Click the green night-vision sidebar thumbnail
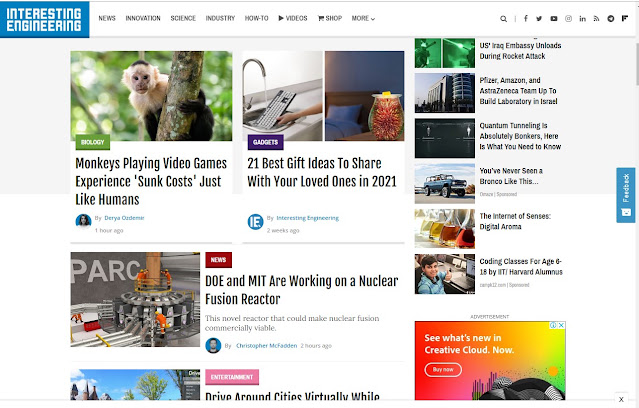Viewport: 639px width, 408px height. (445, 53)
